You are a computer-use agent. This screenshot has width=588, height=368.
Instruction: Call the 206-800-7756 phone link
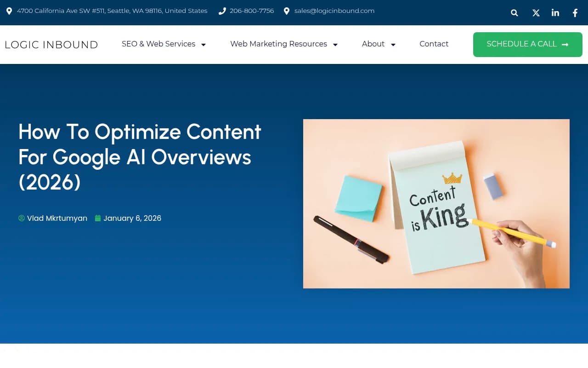point(252,11)
